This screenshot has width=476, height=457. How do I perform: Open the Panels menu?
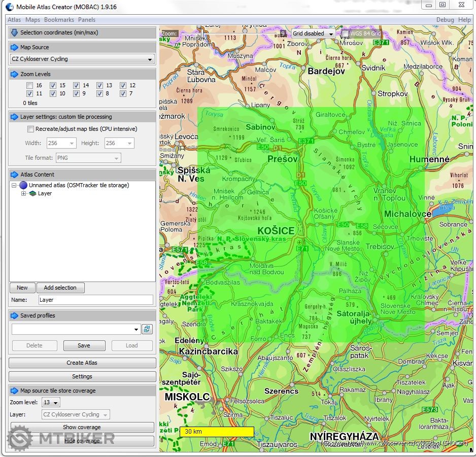click(x=87, y=20)
